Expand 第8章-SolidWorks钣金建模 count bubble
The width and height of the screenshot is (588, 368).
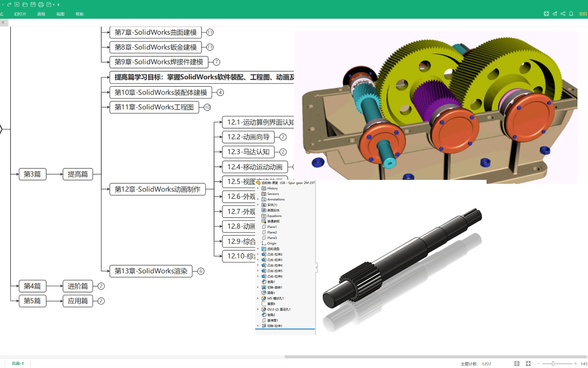point(210,47)
